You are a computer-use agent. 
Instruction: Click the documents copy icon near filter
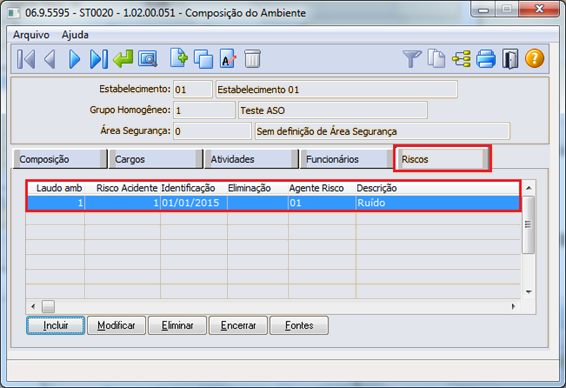436,59
